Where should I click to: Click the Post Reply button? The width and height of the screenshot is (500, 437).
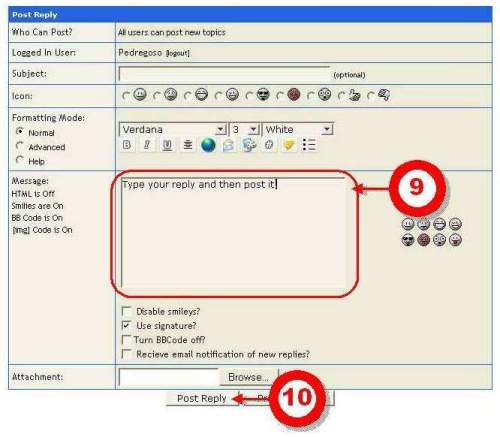tap(202, 398)
